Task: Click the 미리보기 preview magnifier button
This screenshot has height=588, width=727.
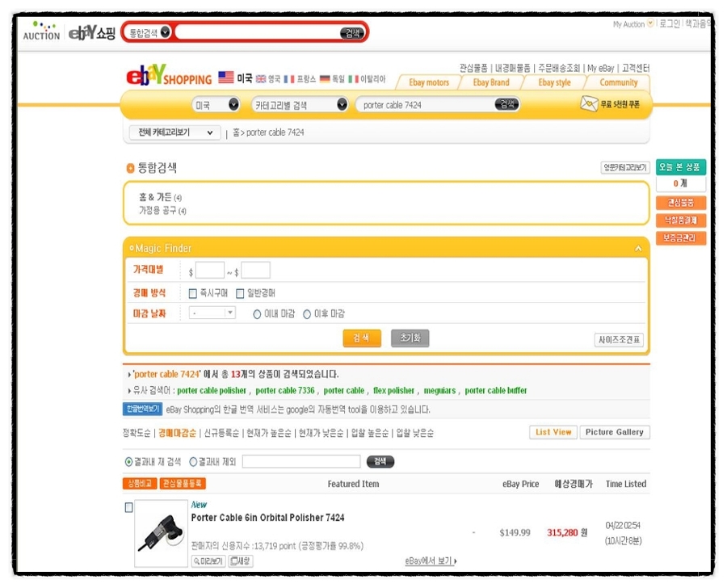Action: pos(208,561)
